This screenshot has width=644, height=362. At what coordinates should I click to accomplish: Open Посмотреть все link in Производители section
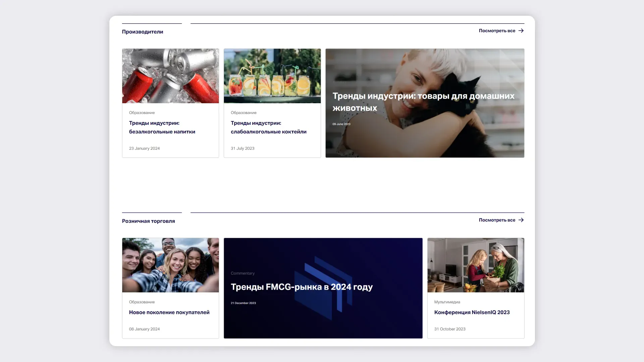tap(497, 31)
